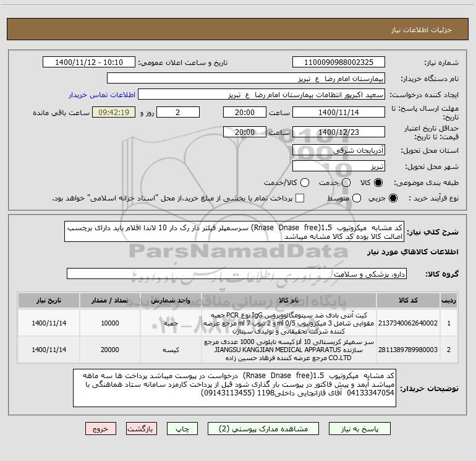Screen dimensions: 476x461
Task: Click the واحد شمارش column header
Action: pyautogui.click(x=171, y=300)
